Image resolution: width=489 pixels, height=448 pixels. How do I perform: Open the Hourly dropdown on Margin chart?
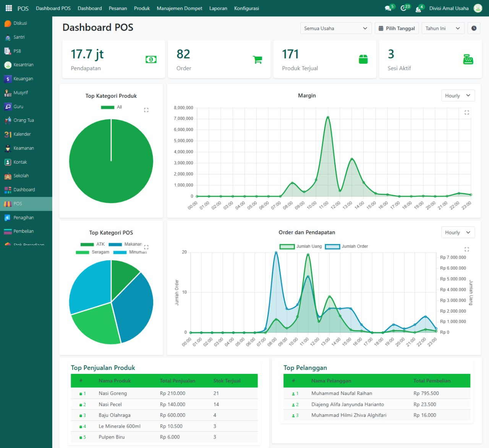click(458, 96)
